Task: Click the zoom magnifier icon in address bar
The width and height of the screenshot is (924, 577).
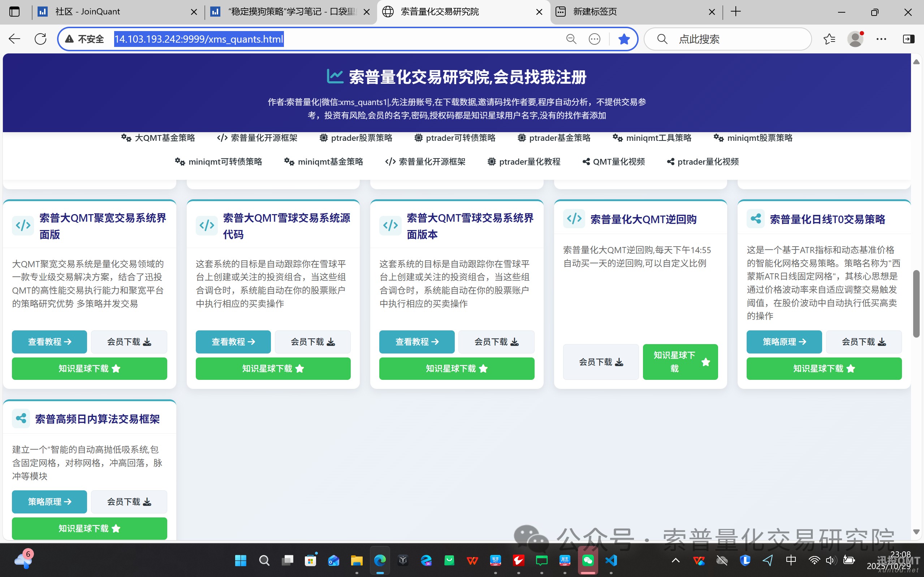Action: pos(571,39)
